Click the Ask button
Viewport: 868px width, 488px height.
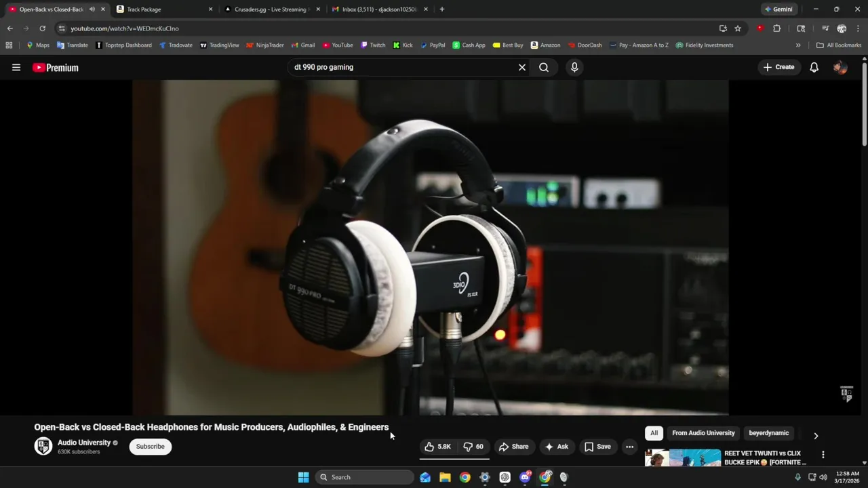coord(556,447)
